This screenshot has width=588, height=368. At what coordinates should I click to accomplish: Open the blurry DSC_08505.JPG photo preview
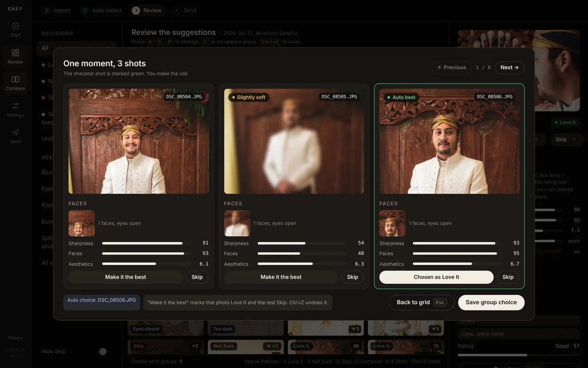[x=294, y=141]
